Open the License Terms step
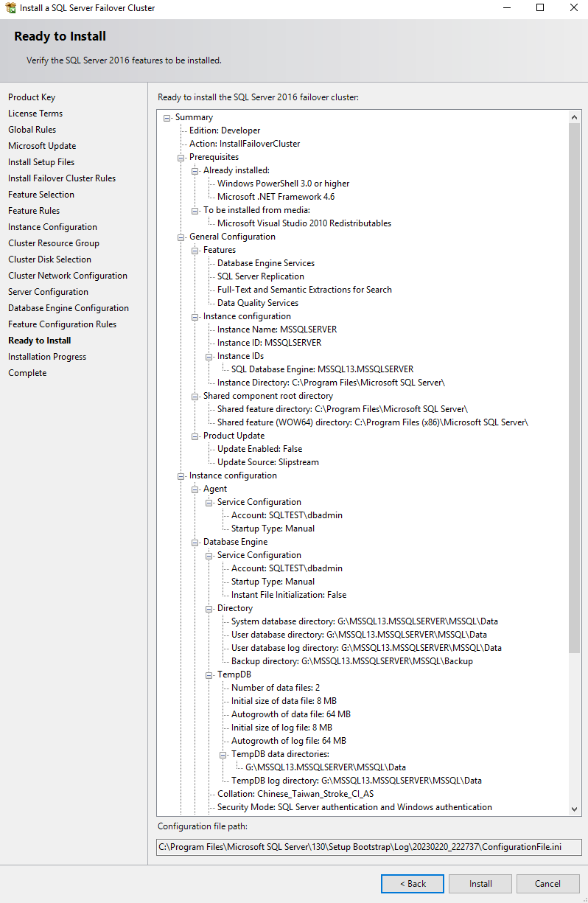 [35, 114]
